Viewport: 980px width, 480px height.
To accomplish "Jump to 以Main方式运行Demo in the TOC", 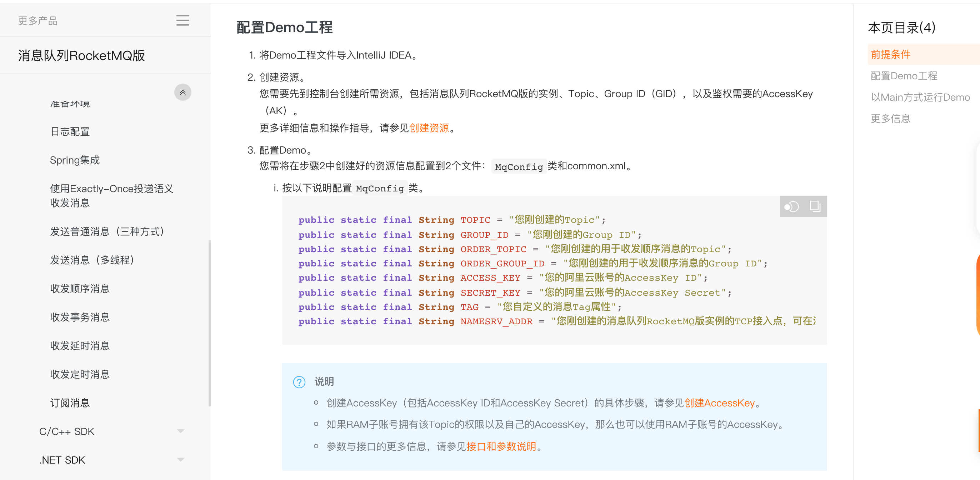I will coord(920,97).
